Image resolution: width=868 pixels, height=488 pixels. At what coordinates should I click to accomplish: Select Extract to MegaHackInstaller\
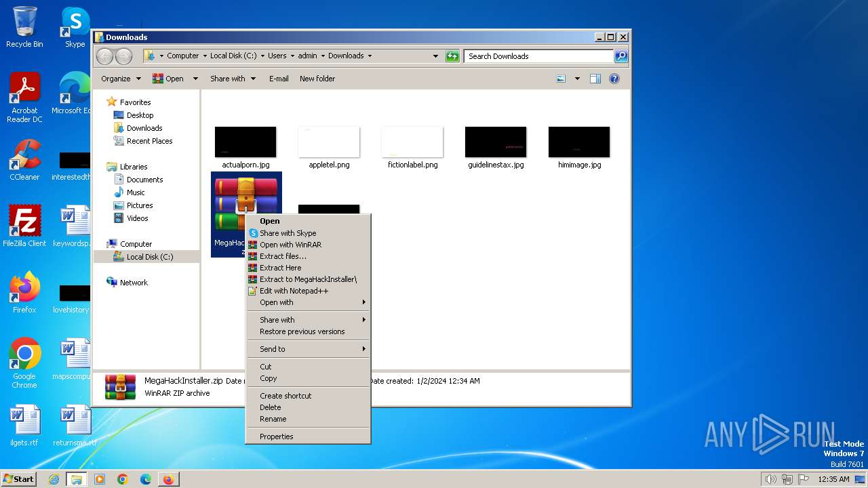point(308,279)
